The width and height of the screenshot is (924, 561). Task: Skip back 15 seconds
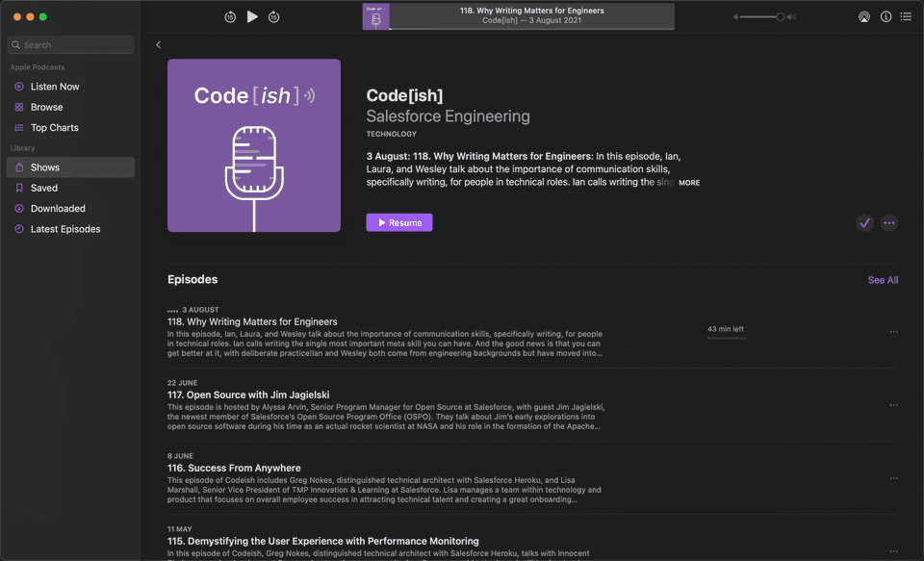[228, 16]
